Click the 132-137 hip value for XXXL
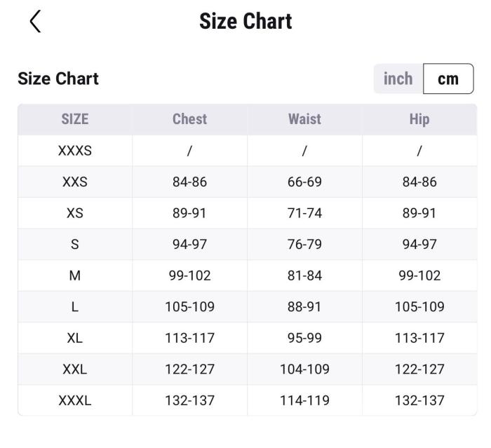Screen dimensions: 491x448 pyautogui.click(x=419, y=401)
